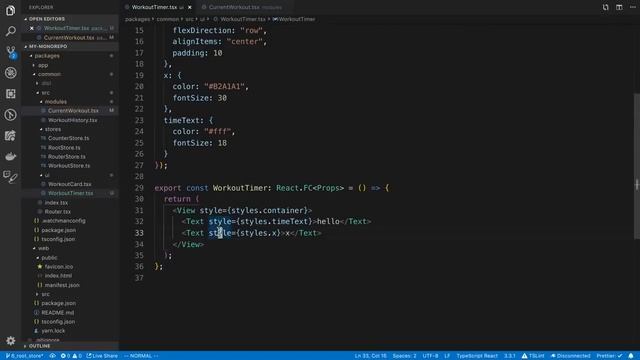Open the editor More Actions menu
Viewport: 640px width, 360px height.
[x=633, y=7]
